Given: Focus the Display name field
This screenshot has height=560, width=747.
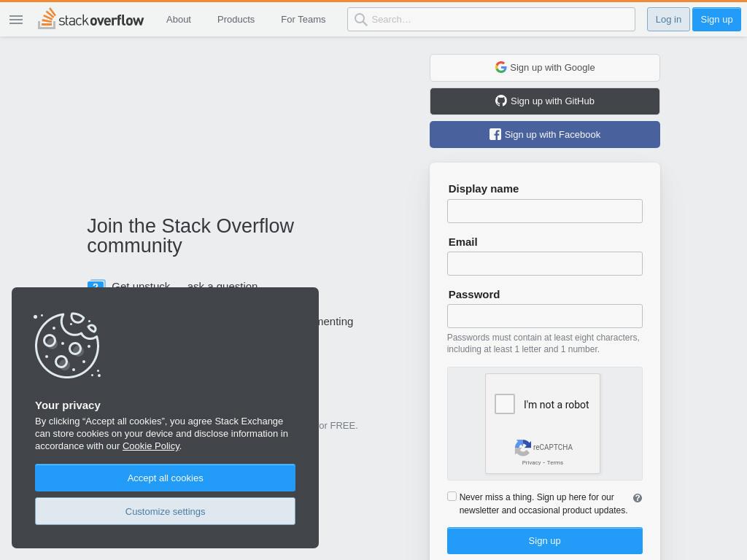Looking at the screenshot, I should click(544, 211).
